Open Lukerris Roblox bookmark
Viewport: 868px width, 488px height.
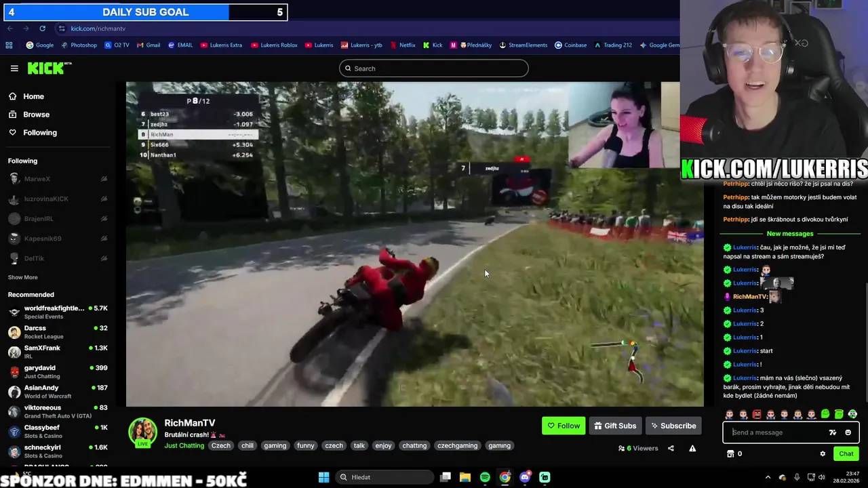click(x=275, y=45)
